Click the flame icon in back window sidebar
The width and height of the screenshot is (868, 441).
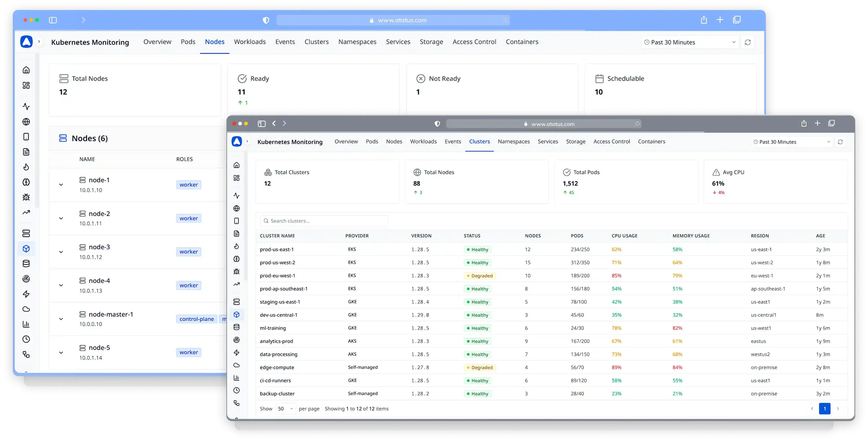26,167
